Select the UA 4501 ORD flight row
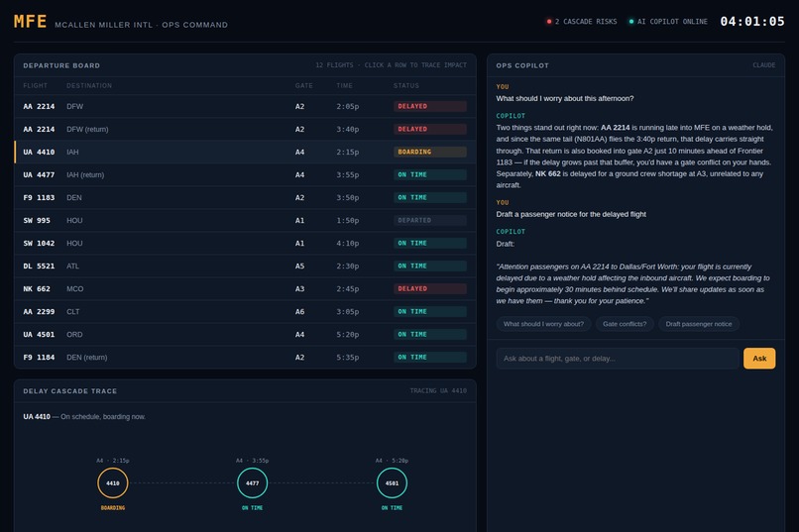Viewport: 799px width, 532px height. [x=245, y=335]
